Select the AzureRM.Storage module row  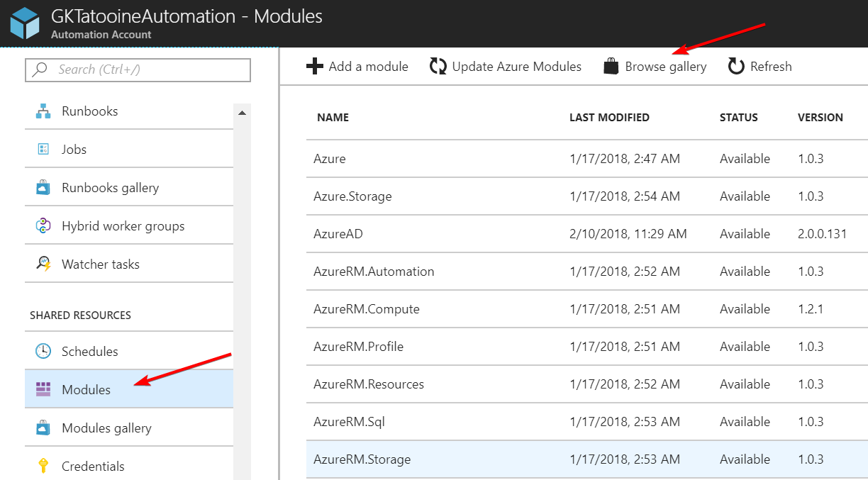364,459
